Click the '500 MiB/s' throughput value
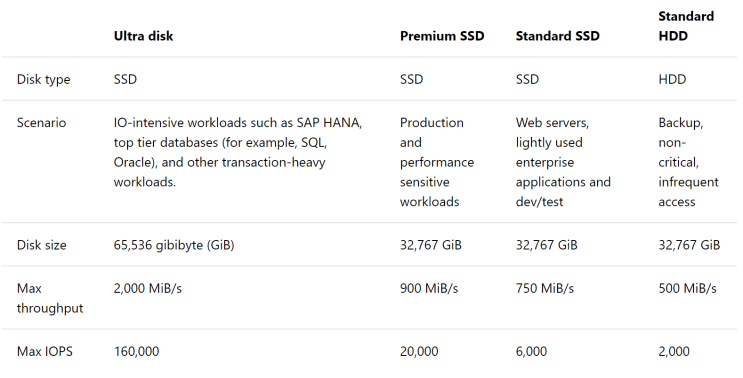 pyautogui.click(x=687, y=288)
